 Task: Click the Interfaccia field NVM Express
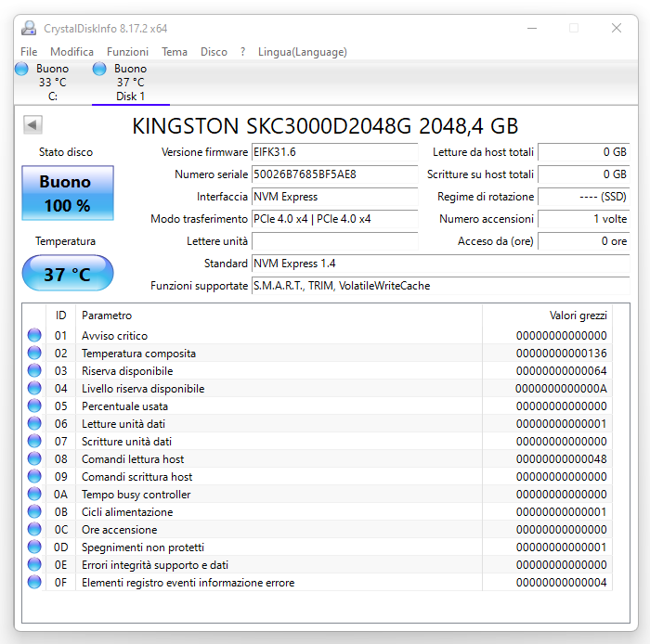pos(334,197)
